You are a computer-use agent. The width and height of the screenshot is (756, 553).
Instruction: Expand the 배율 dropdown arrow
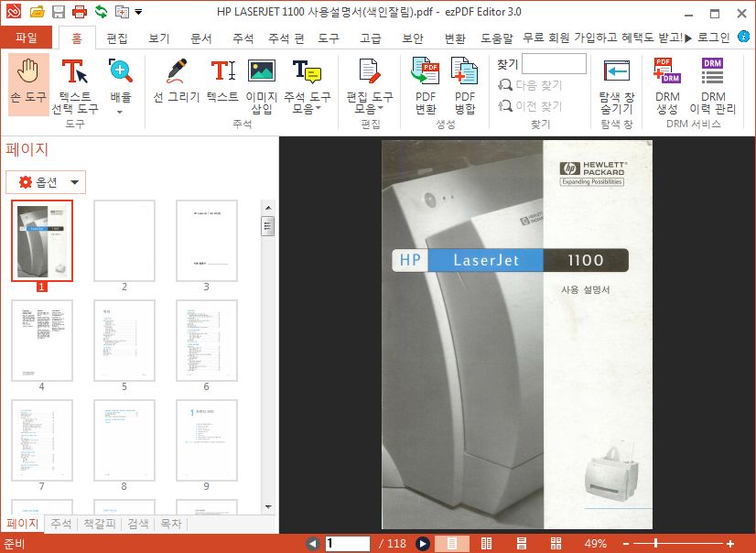tap(120, 112)
